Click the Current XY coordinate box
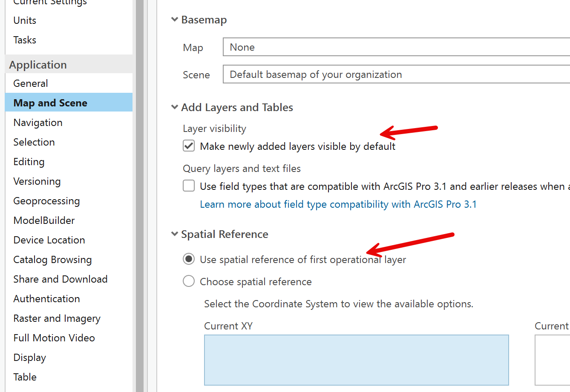 356,360
